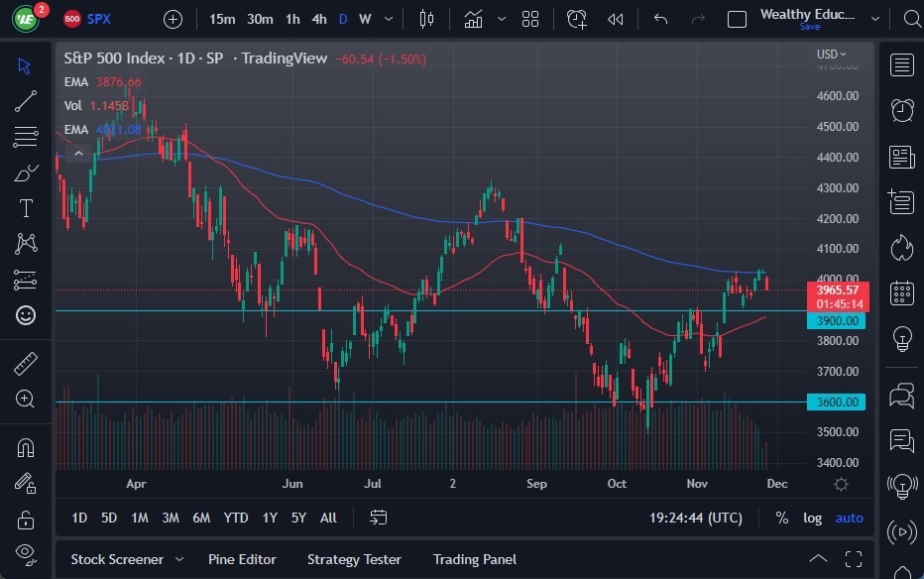Click the undo arrow

[x=659, y=19]
